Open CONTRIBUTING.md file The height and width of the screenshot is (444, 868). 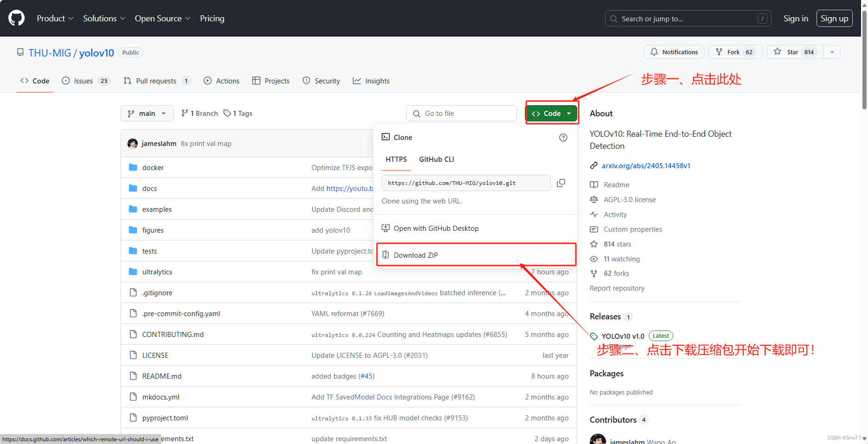click(173, 335)
